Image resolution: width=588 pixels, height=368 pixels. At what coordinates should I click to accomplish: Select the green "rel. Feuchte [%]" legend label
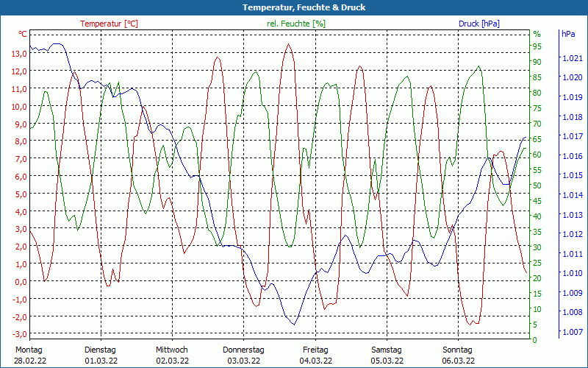295,24
